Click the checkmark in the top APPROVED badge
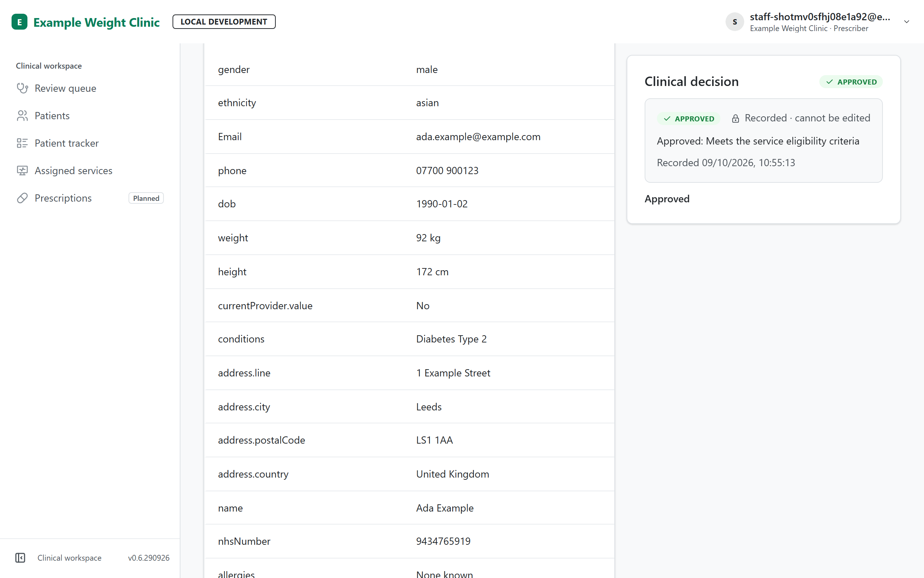 tap(830, 82)
